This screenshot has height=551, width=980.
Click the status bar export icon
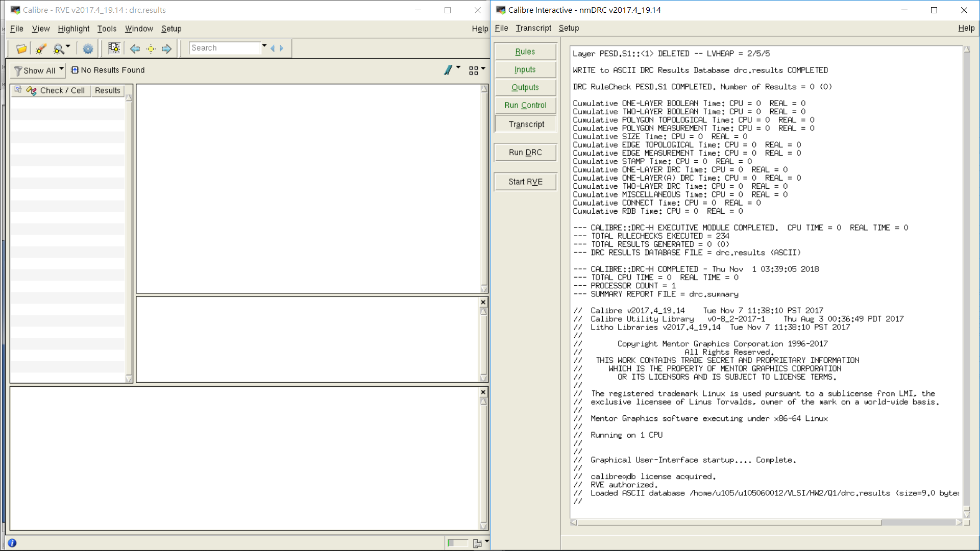[x=477, y=543]
